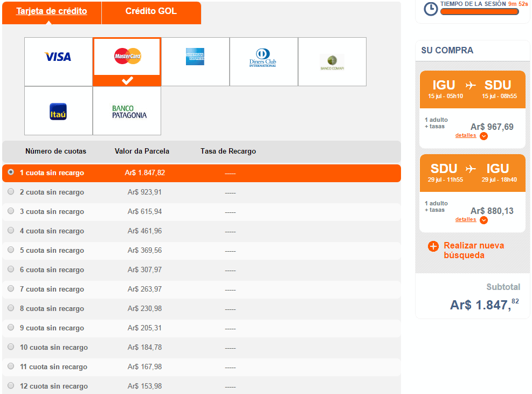Click the airplane icon between SDU and IGU

(x=470, y=168)
